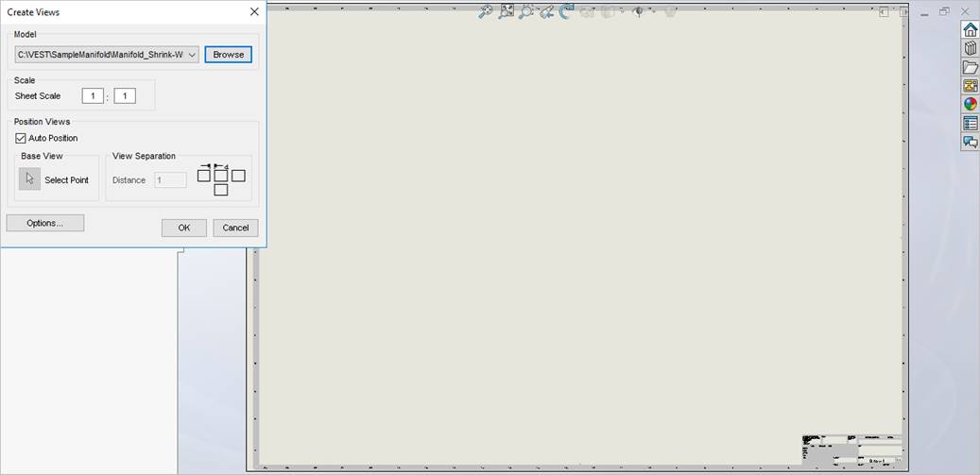Cancel the Create Views dialog

pyautogui.click(x=235, y=228)
